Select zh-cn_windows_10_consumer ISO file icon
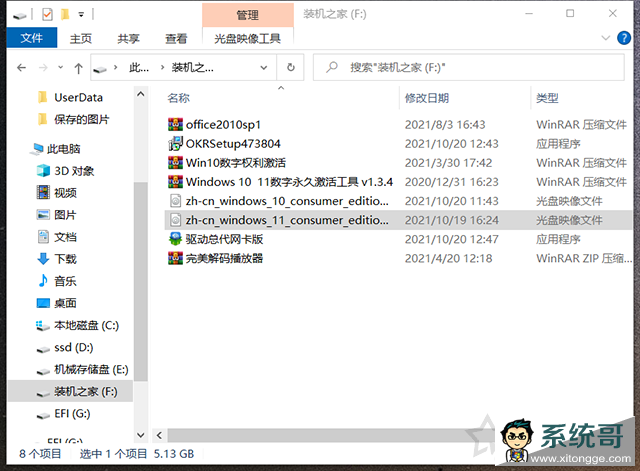This screenshot has height=471, width=640. pos(175,201)
